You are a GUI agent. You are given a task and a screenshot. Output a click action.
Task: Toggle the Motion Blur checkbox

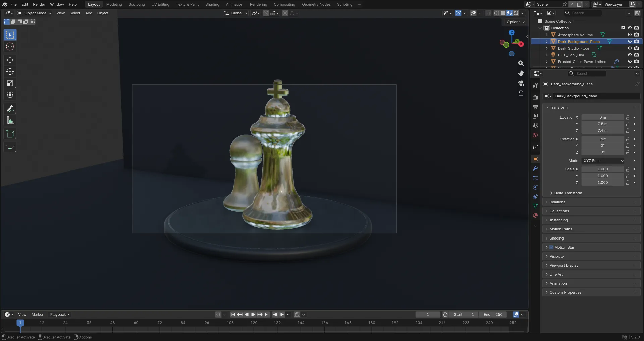point(551,247)
